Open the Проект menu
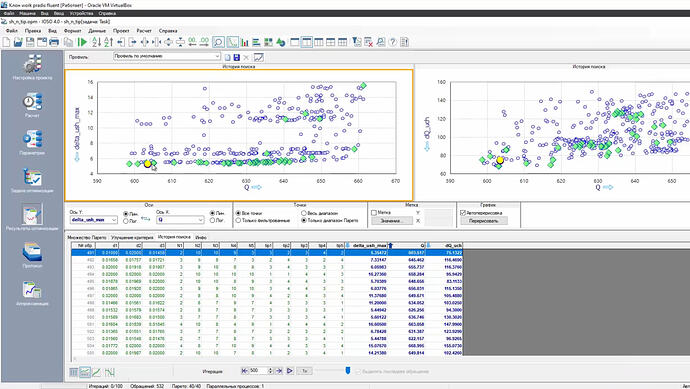The image size is (690, 389). click(x=121, y=31)
